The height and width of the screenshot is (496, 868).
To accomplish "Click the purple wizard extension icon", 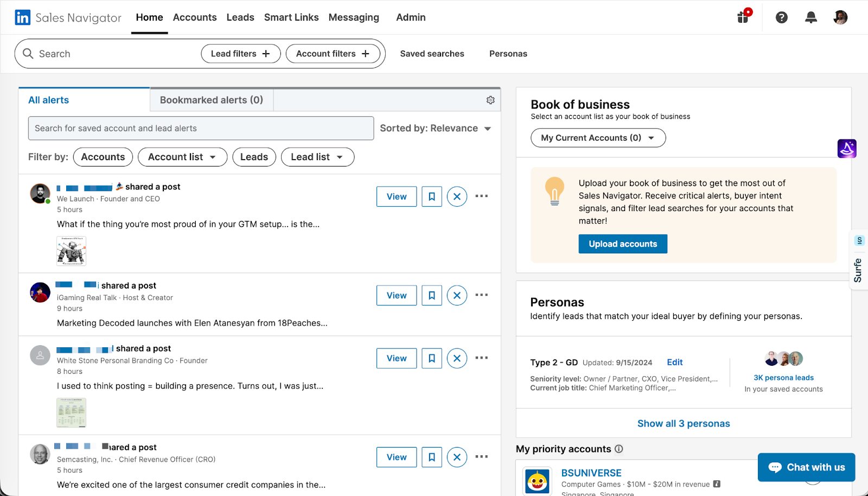I will click(x=846, y=148).
